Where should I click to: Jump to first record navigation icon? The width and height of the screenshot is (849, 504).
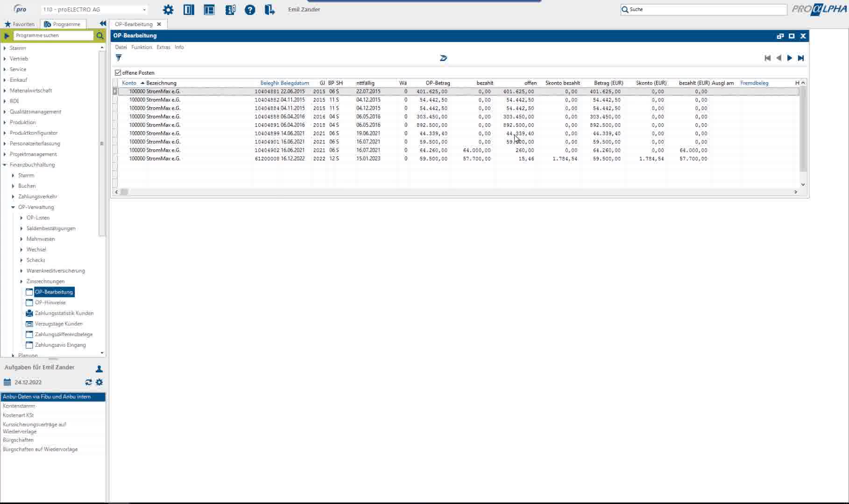[x=767, y=58]
